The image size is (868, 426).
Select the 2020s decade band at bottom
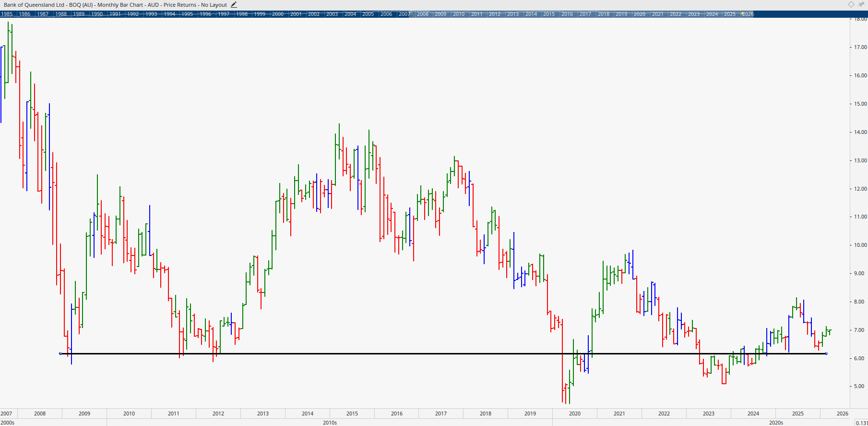coord(776,423)
